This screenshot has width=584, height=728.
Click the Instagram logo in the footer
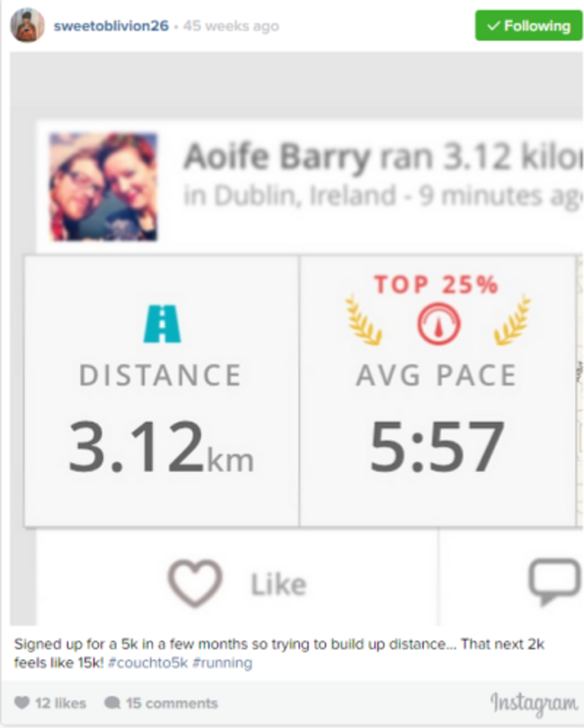534,703
